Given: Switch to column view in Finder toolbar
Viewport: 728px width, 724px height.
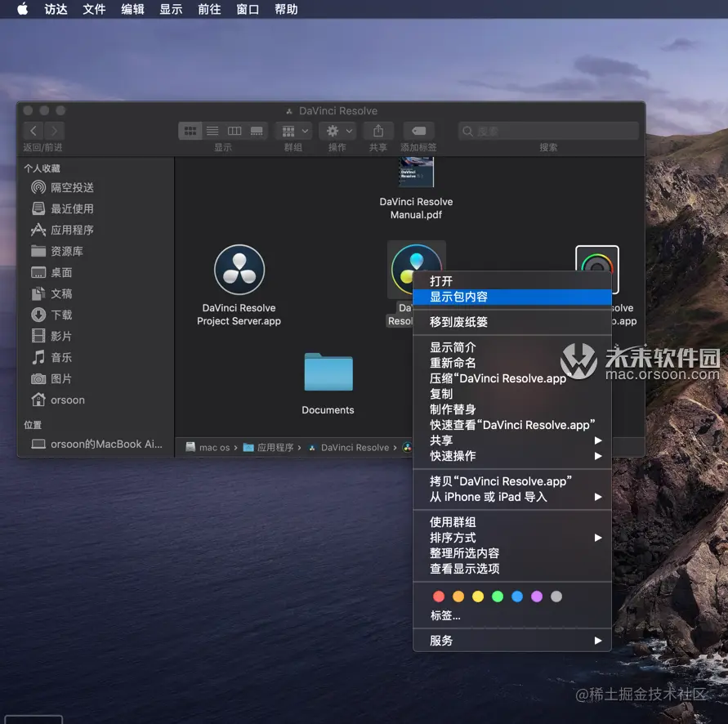Looking at the screenshot, I should point(234,131).
